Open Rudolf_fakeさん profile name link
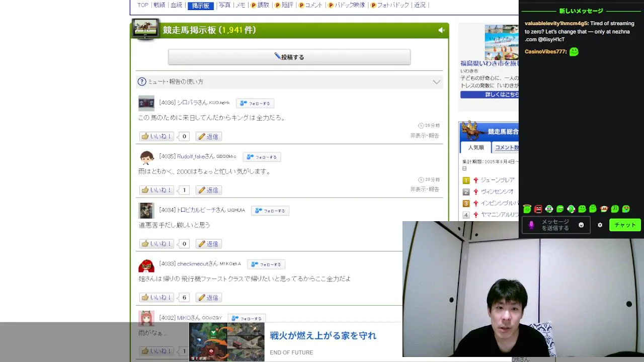Screen dimensions: 644x362 click(196, 156)
